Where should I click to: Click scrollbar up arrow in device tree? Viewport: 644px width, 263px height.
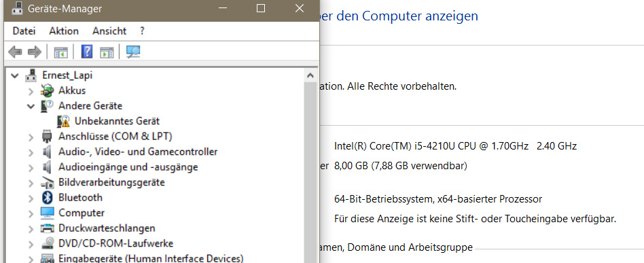(310, 75)
